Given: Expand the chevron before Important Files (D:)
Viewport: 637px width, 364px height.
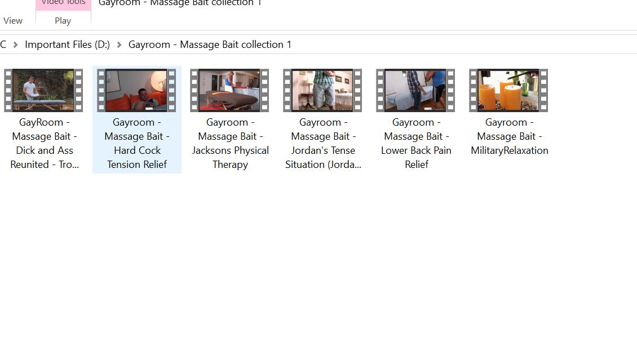Looking at the screenshot, I should pos(15,45).
